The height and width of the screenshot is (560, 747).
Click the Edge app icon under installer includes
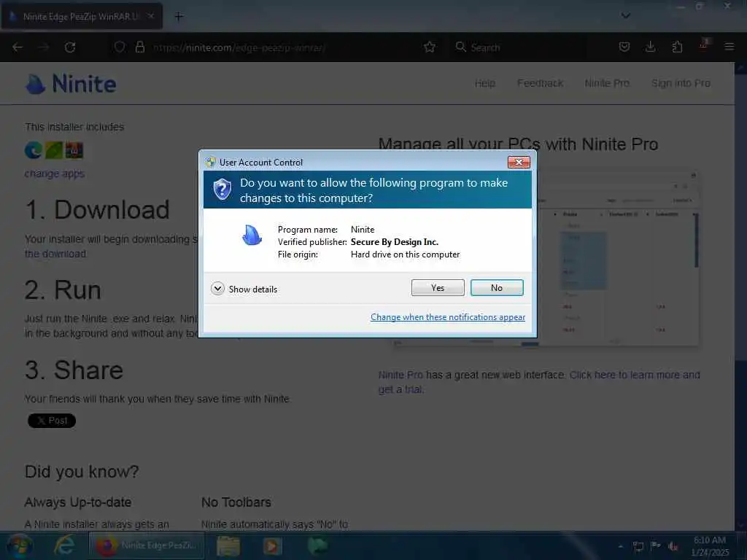(x=34, y=150)
